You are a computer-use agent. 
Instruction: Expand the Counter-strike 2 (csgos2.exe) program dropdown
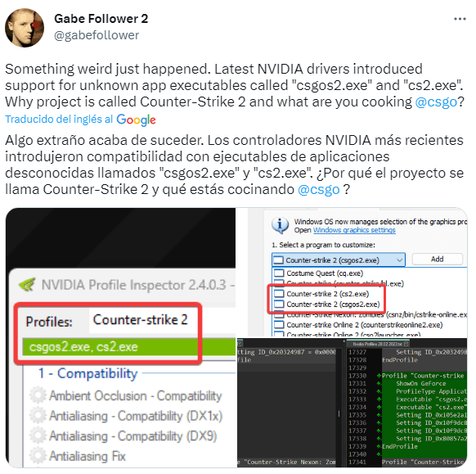point(339,260)
